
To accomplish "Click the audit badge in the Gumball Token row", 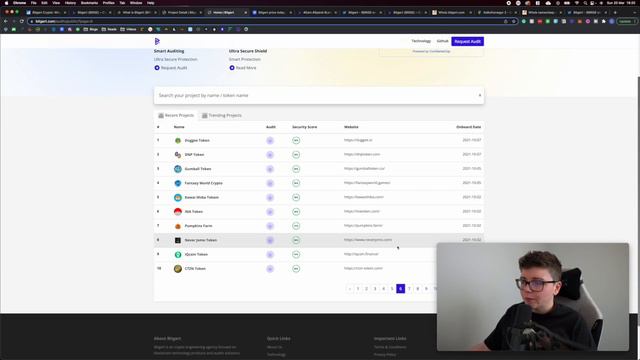I will pos(270,169).
